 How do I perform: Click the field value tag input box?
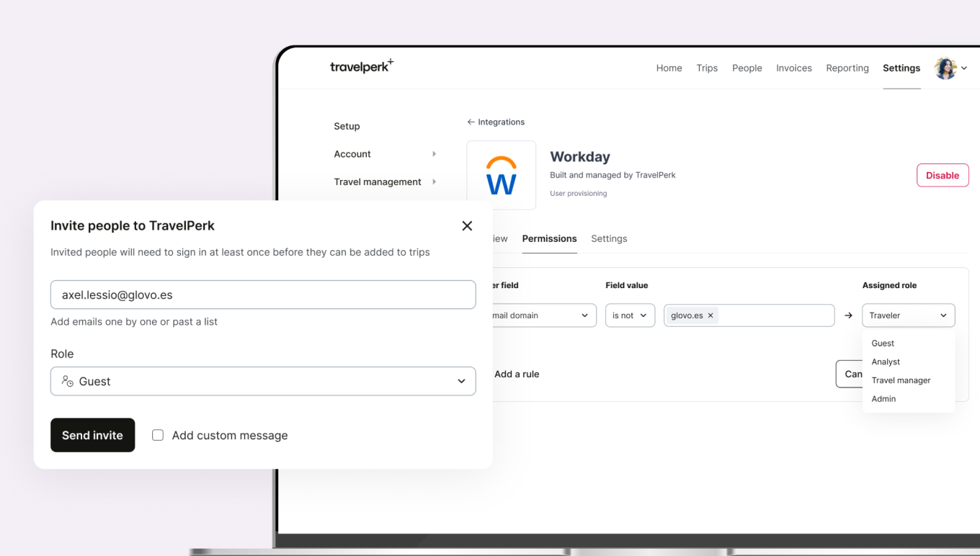pos(749,315)
